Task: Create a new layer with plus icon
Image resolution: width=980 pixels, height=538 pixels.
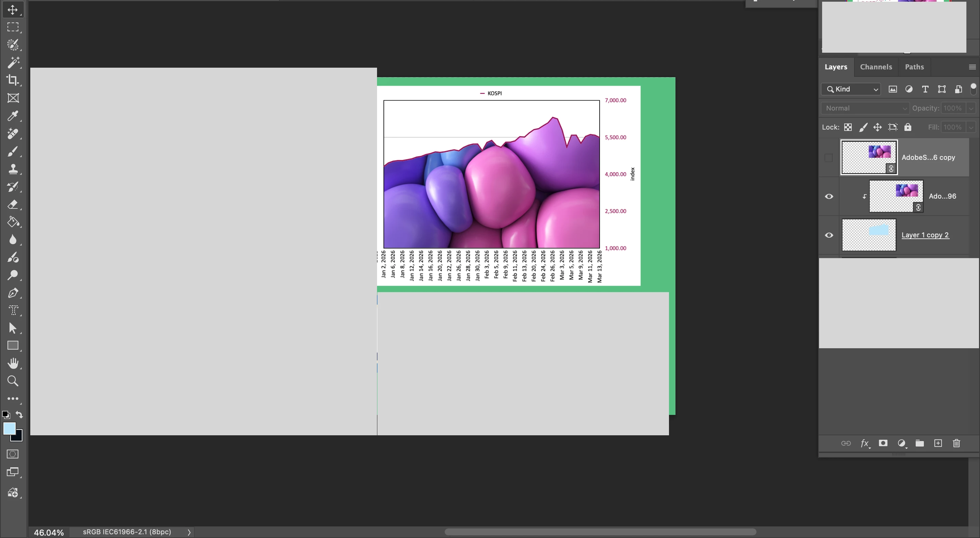Action: pos(938,443)
